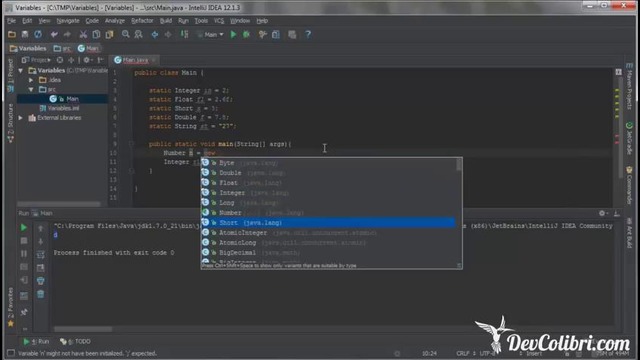Screen dimensions: 640x360
Task: Click the Debug bug icon in toolbar
Action: pyautogui.click(x=247, y=35)
